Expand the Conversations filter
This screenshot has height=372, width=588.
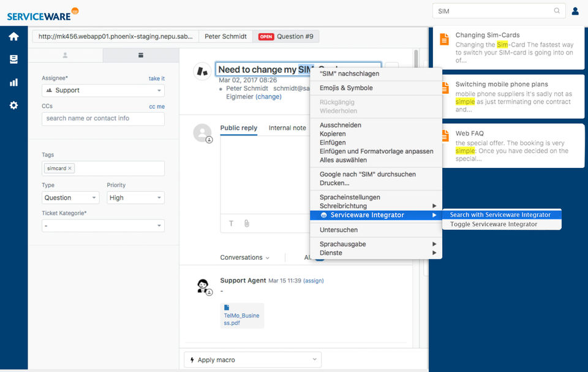244,257
